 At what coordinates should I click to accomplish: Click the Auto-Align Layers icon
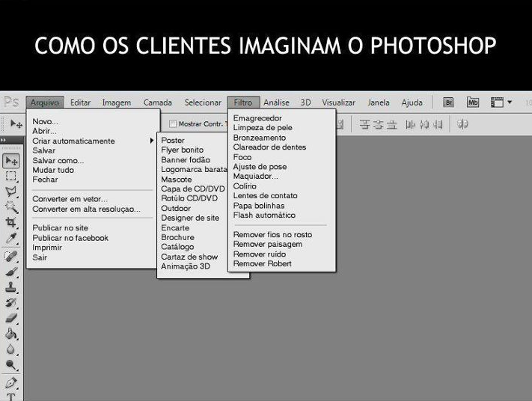(462, 124)
